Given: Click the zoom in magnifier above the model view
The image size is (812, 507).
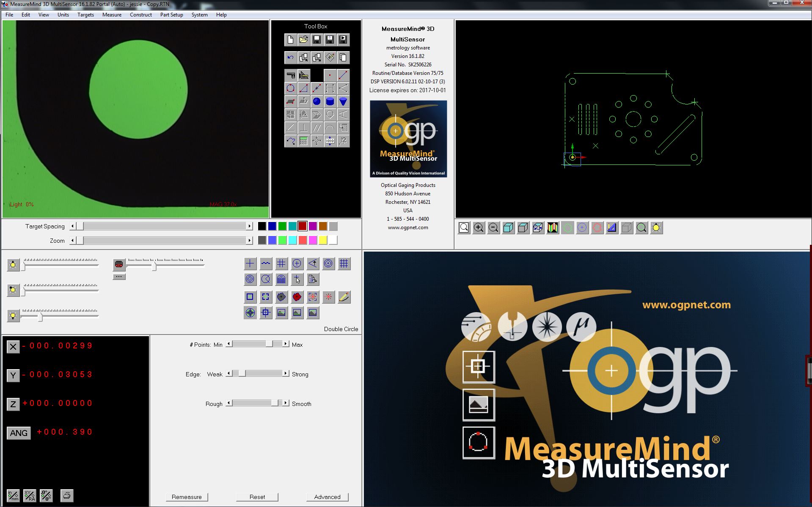Looking at the screenshot, I should coord(479,227).
